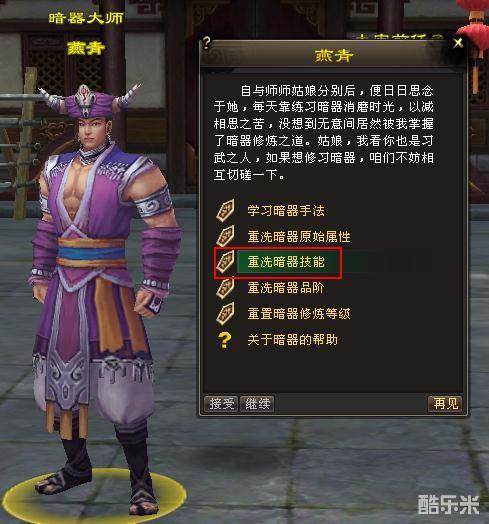
Task: Select the highlighted 重洗暗器技能 option
Action: [286, 262]
